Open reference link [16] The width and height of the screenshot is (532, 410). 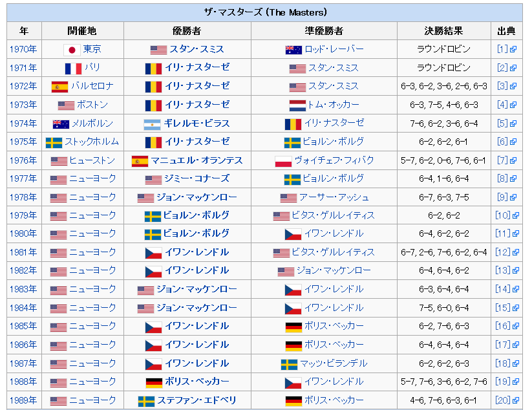[503, 327]
